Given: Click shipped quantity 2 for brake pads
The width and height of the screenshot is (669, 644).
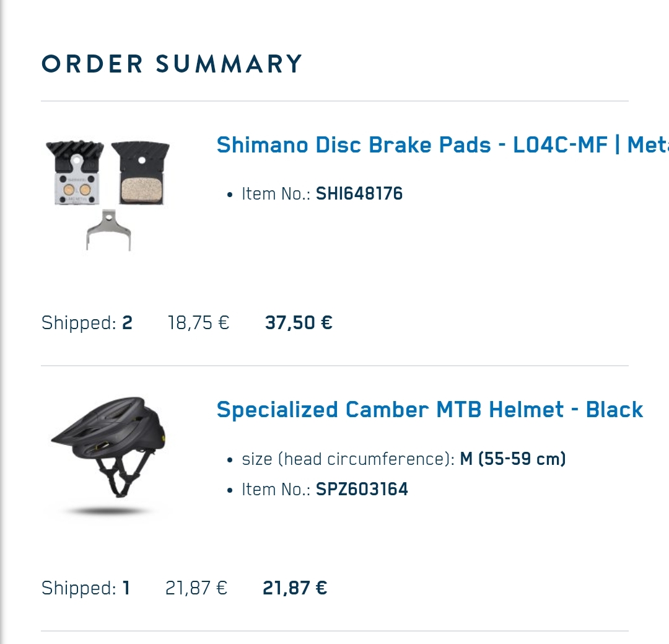Looking at the screenshot, I should point(127,323).
